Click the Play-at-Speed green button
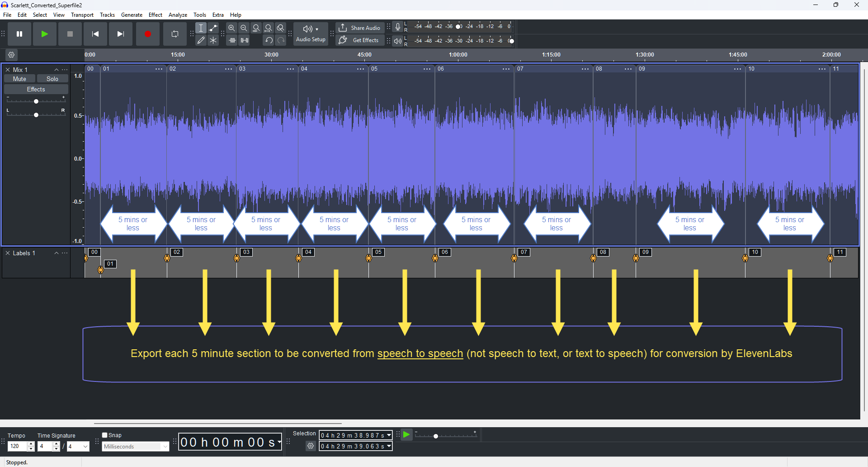The image size is (868, 467). pyautogui.click(x=406, y=435)
